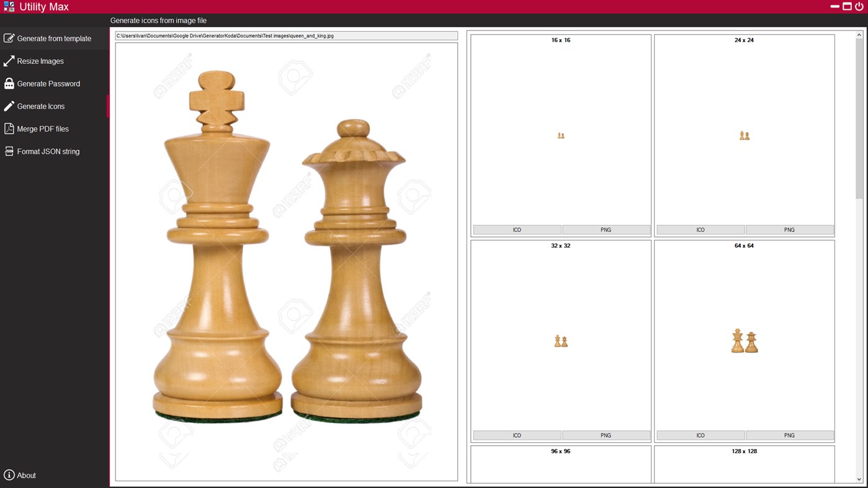Open the About page label
868x488 pixels.
26,476
